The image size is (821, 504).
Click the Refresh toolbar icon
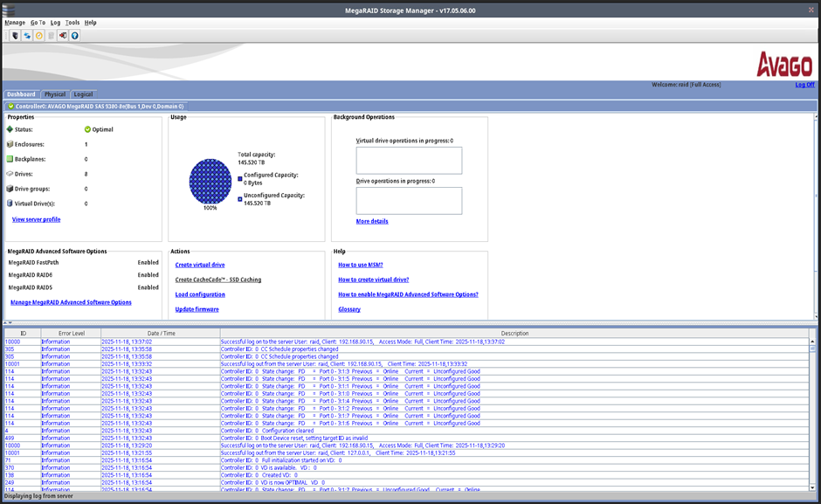click(x=27, y=36)
